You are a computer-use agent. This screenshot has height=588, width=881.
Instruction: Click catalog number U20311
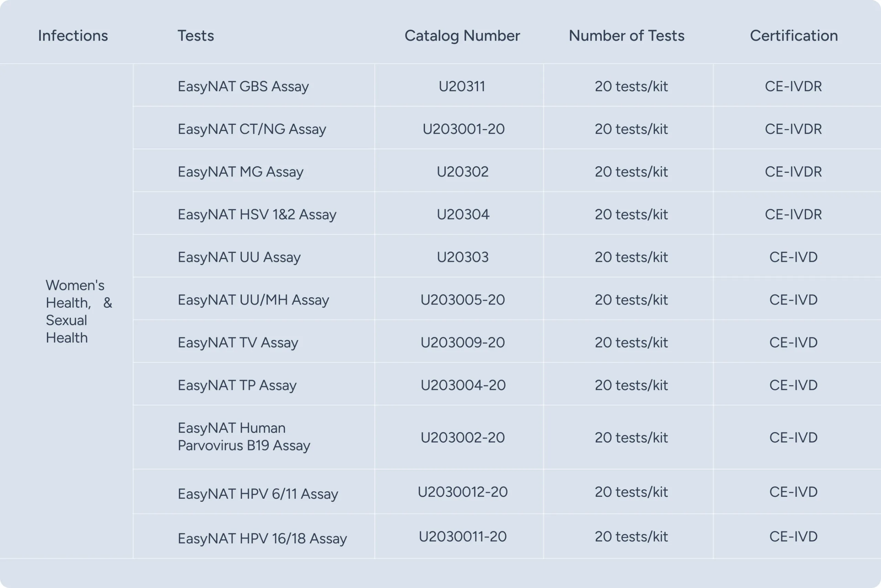(462, 86)
